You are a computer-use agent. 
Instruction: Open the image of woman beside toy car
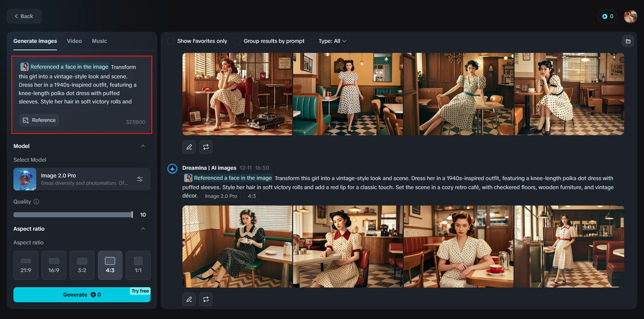237,94
